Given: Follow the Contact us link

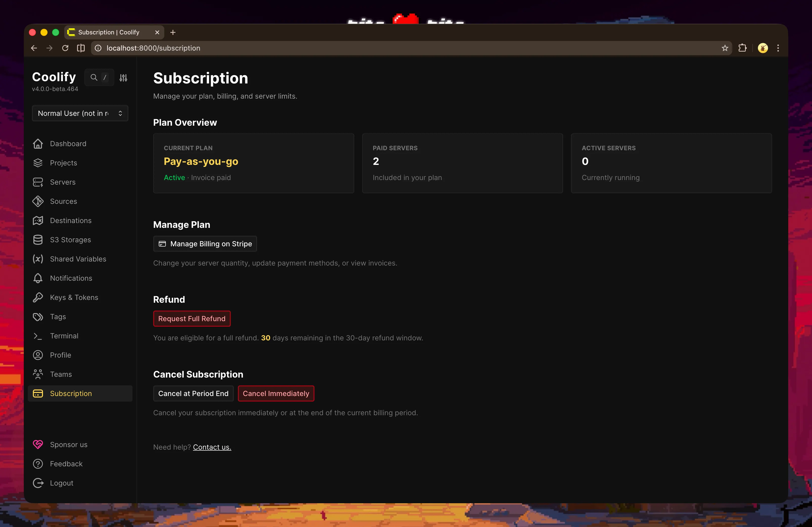Looking at the screenshot, I should [x=212, y=447].
